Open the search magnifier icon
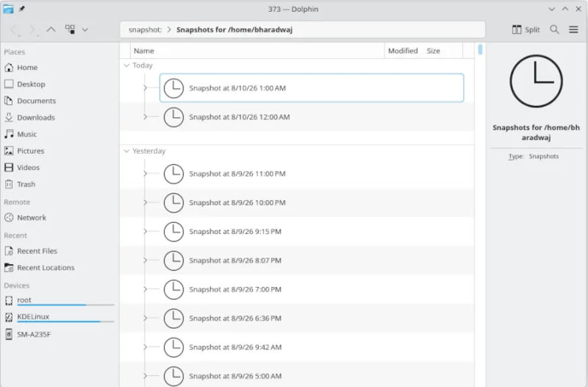Image resolution: width=588 pixels, height=387 pixels. click(554, 29)
